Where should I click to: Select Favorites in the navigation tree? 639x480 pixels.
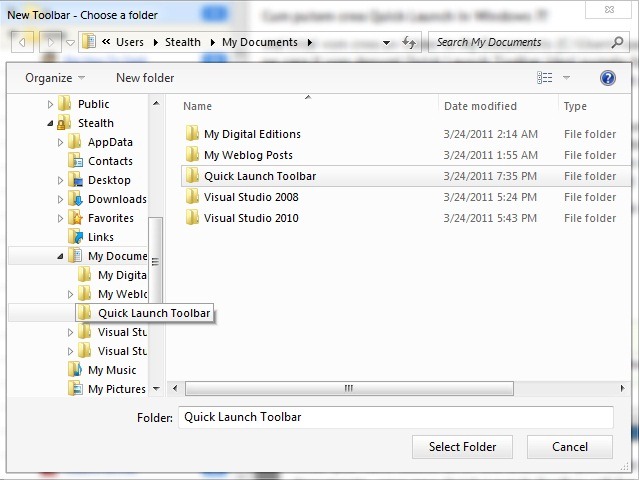coord(110,218)
